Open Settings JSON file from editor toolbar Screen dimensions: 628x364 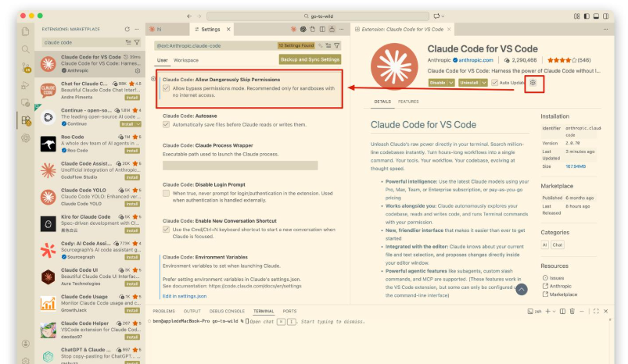click(312, 29)
